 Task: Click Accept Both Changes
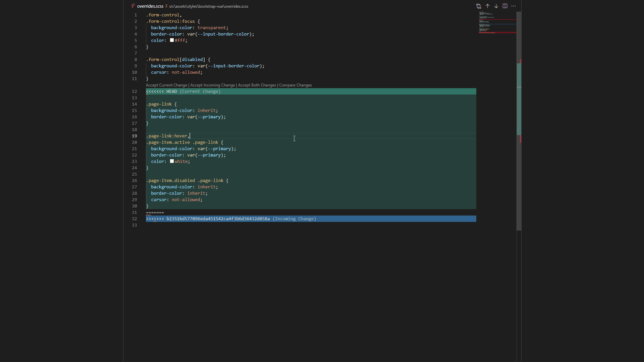click(x=257, y=85)
